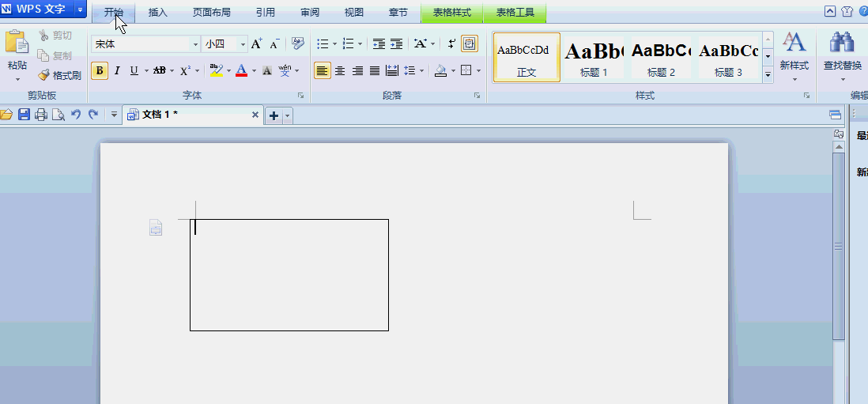
Task: Switch to the 引用 tab
Action: (266, 12)
